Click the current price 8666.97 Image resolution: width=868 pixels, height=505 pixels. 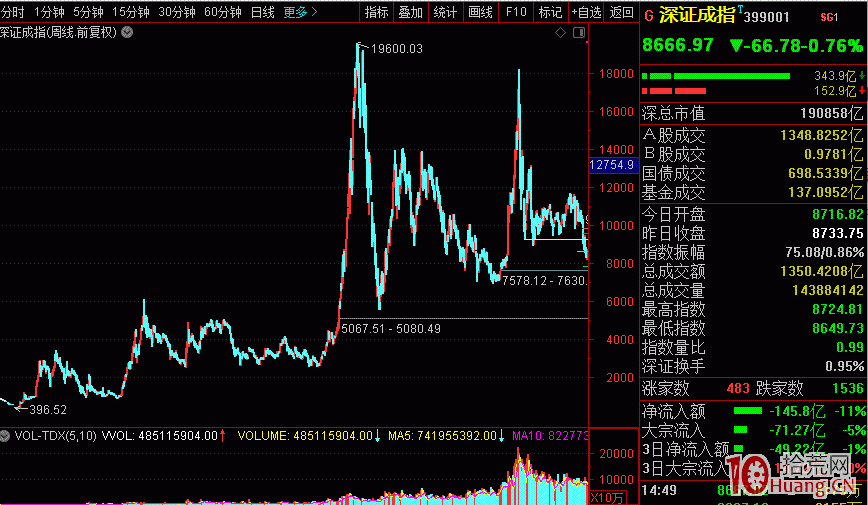pyautogui.click(x=678, y=45)
